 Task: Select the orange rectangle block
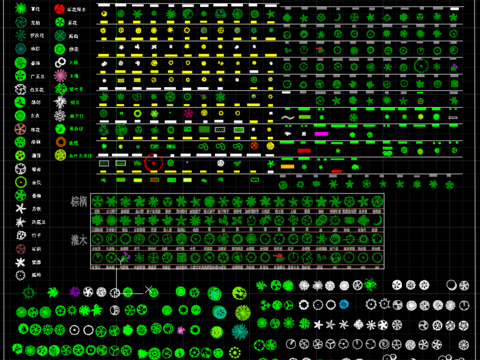pos(287,167)
